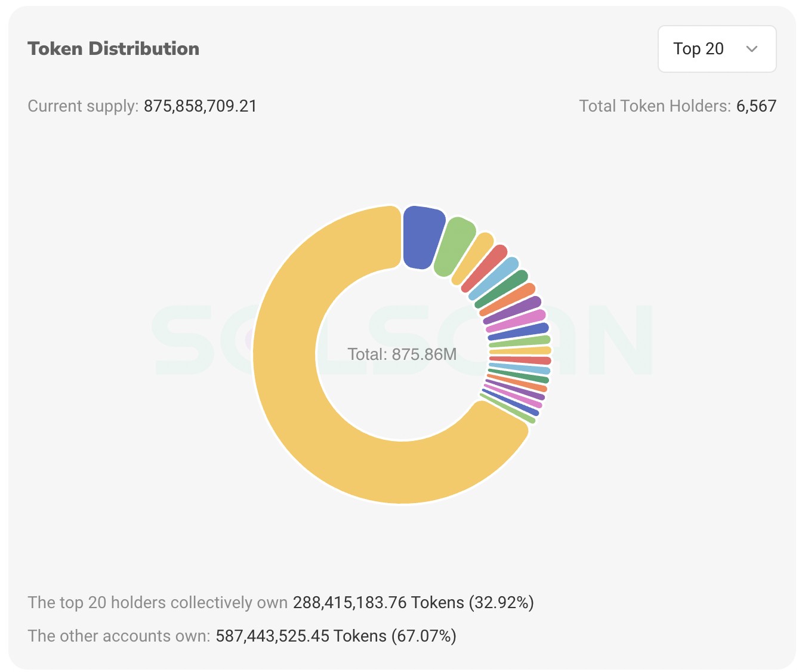Click the Total: 875.86M label in donut center
Image resolution: width=802 pixels, height=672 pixels.
403,354
